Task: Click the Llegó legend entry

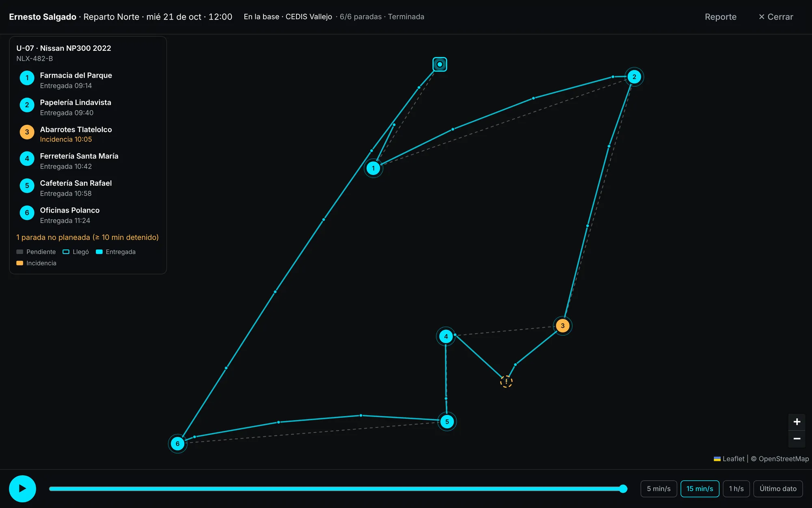Action: coord(76,252)
